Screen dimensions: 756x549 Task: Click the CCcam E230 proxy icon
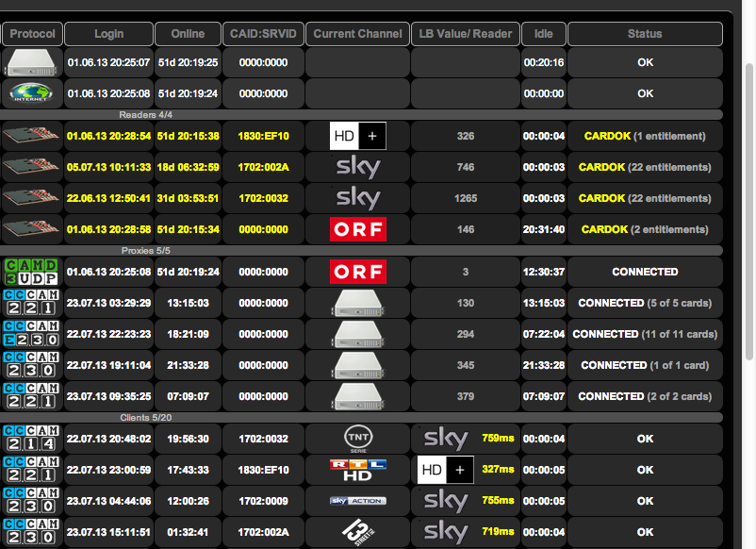tap(32, 334)
